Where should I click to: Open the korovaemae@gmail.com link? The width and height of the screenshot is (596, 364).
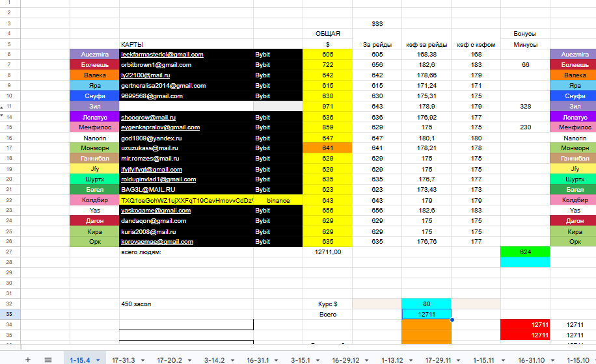(157, 241)
